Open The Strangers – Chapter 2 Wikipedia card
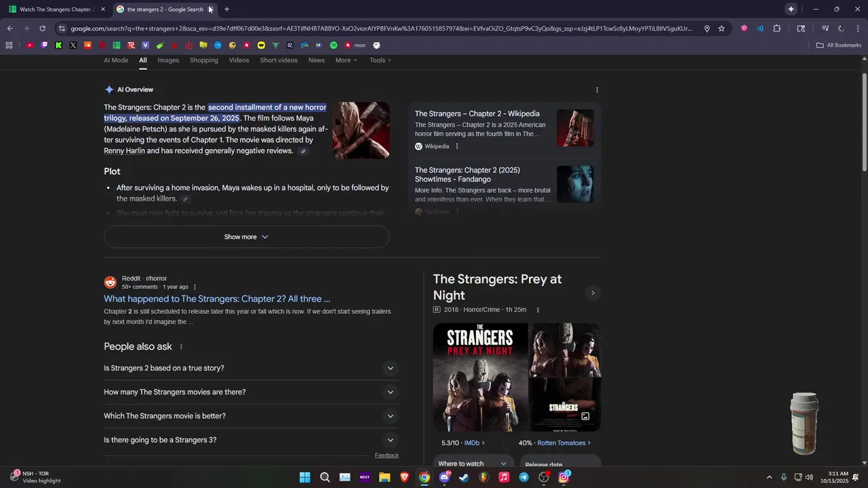The height and width of the screenshot is (488, 868). tap(505, 129)
